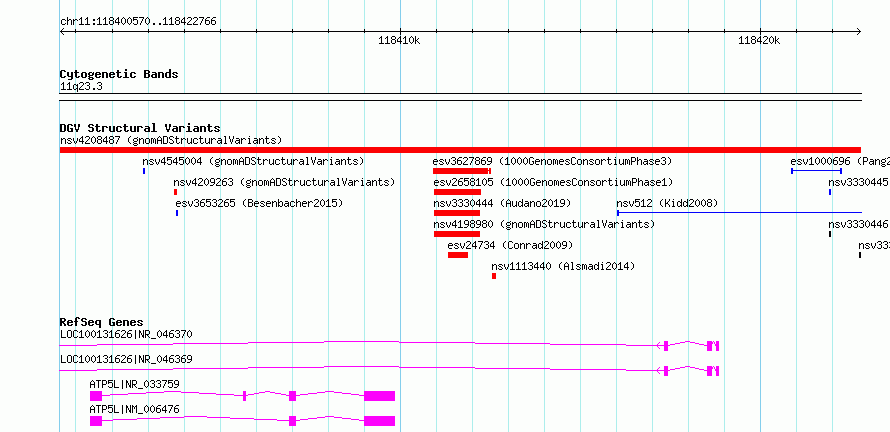Click the first exon block of ATP5L|NR_033759
The image size is (890, 432).
[x=95, y=396]
